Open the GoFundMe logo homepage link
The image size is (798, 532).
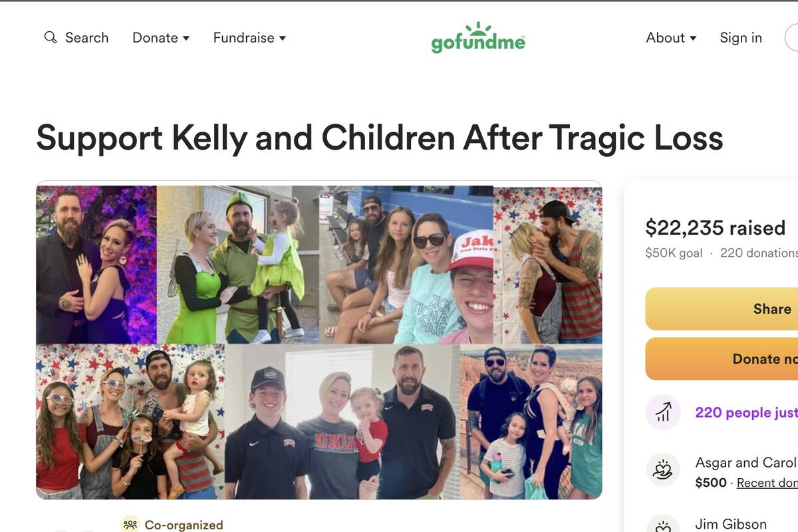478,37
